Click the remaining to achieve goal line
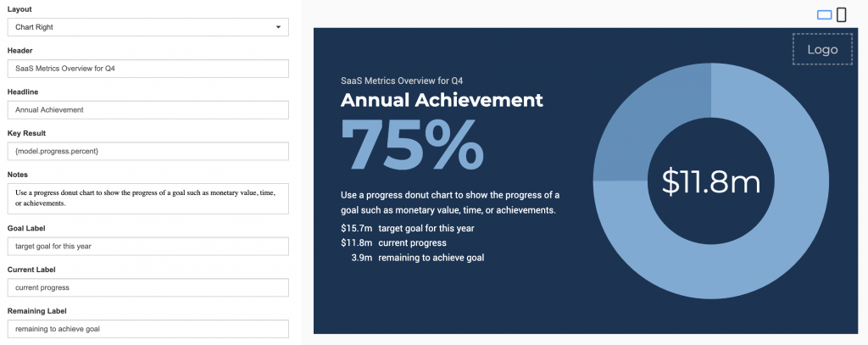Image resolution: width=868 pixels, height=345 pixels. click(417, 258)
